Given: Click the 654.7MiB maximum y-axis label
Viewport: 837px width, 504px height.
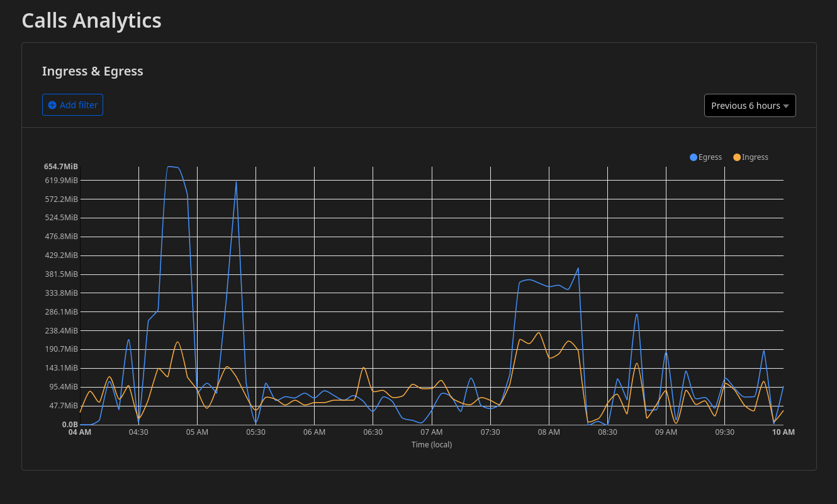Looking at the screenshot, I should click(x=61, y=167).
